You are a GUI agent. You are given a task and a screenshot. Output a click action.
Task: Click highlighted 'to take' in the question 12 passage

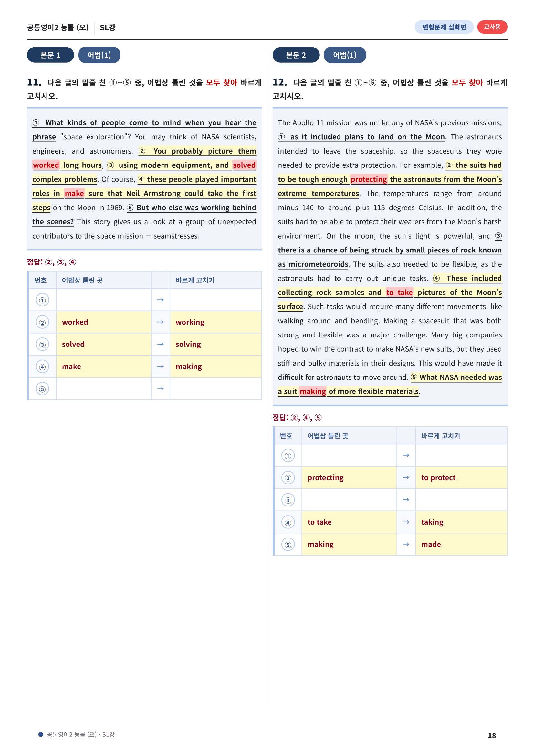click(399, 293)
